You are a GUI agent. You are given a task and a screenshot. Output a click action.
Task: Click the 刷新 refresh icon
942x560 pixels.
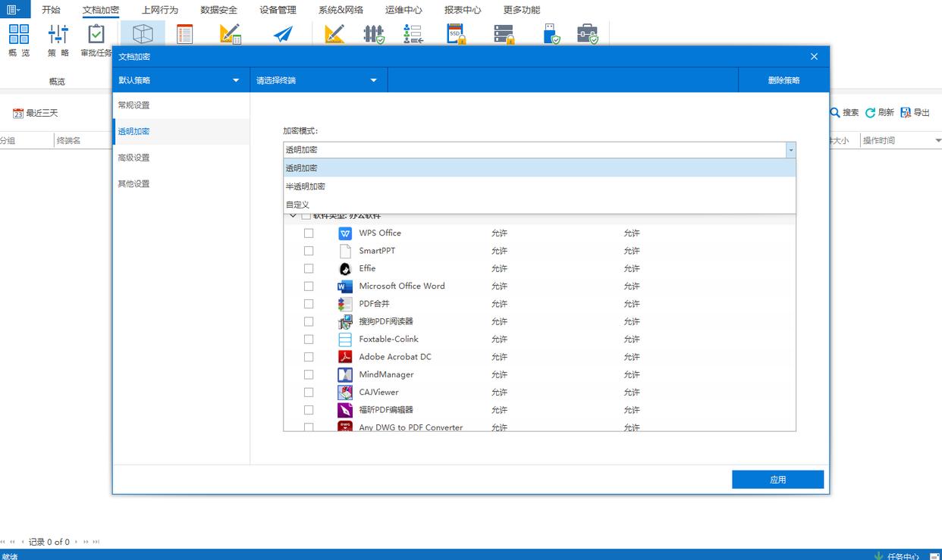(x=871, y=113)
